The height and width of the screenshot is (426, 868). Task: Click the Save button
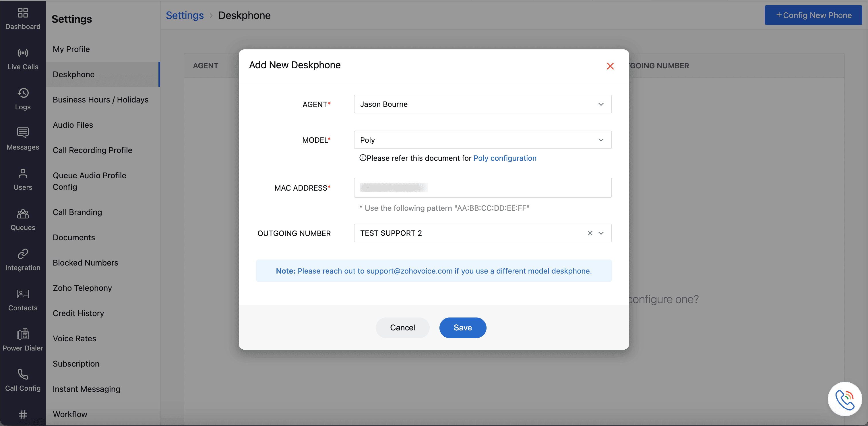tap(462, 328)
